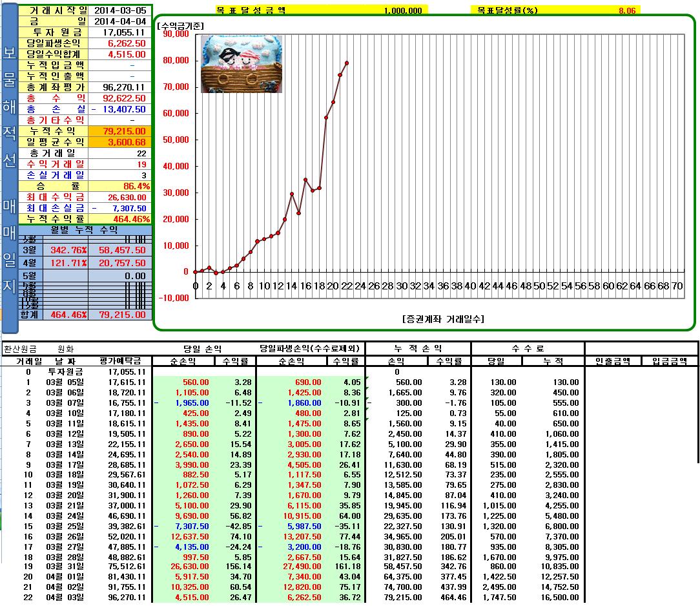700x606 pixels.
Task: Select the 목표달성금액 value 1,000,000
Action: point(402,11)
